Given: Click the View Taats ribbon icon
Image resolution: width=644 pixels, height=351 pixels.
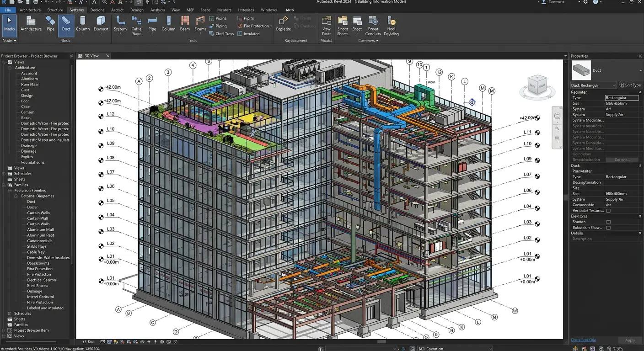Looking at the screenshot, I should 326,25.
